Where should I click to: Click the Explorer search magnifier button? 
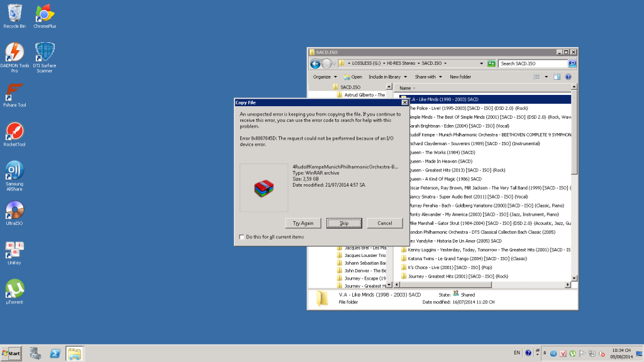click(x=572, y=63)
